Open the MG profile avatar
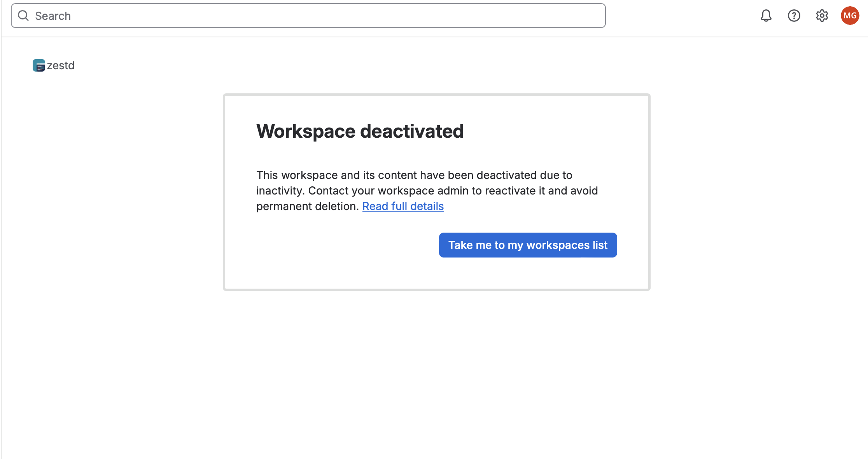The width and height of the screenshot is (868, 459). coord(850,16)
